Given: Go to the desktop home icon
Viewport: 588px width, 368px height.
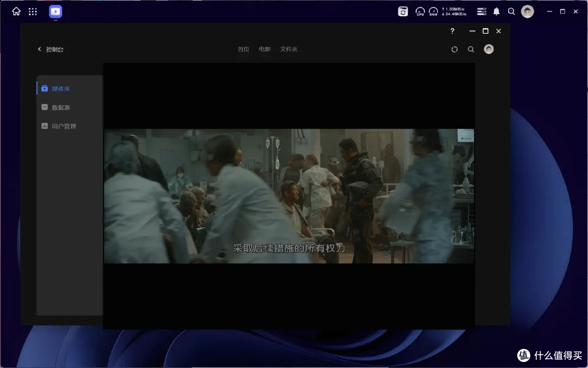Looking at the screenshot, I should tap(16, 11).
